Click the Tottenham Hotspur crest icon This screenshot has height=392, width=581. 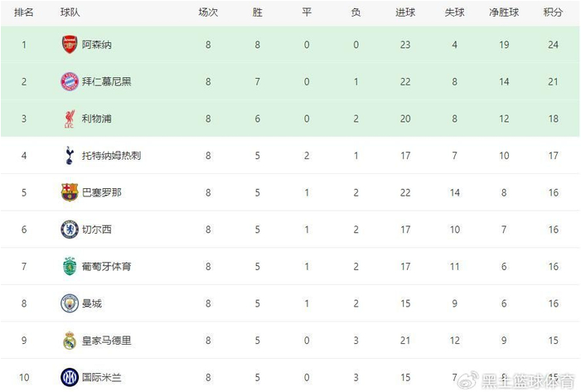click(x=70, y=155)
